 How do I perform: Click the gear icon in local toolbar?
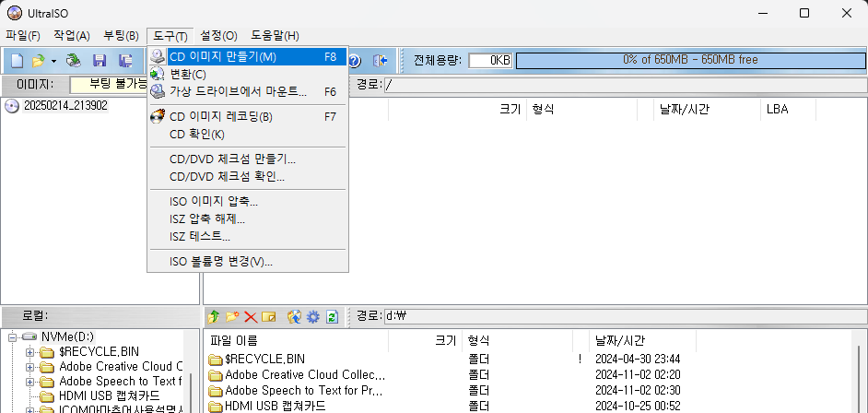coord(312,316)
